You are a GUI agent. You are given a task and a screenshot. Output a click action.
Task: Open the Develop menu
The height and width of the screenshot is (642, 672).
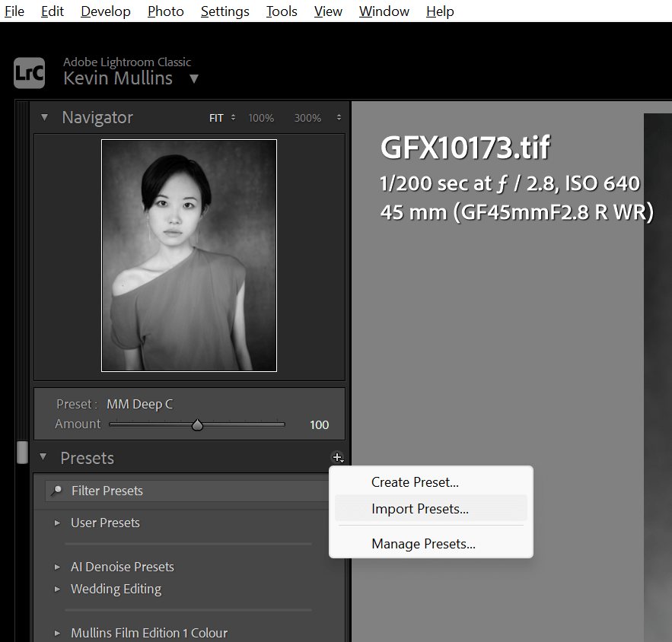[x=105, y=11]
